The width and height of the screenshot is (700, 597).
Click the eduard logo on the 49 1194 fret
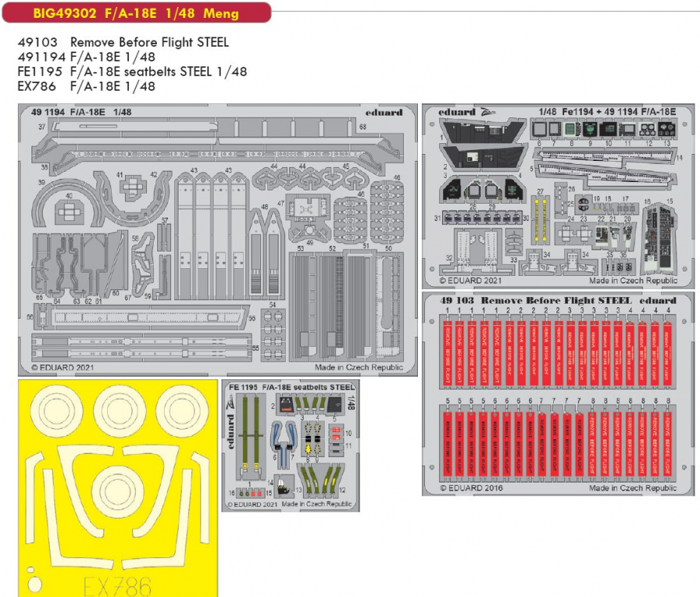[384, 113]
